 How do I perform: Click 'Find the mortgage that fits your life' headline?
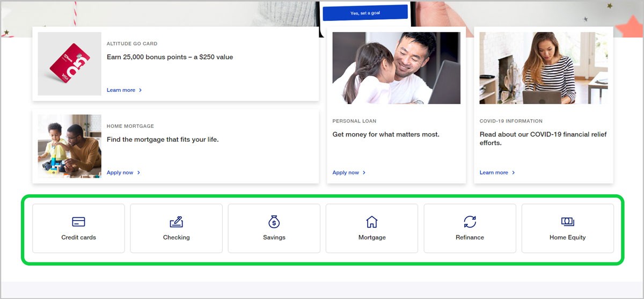pos(163,140)
